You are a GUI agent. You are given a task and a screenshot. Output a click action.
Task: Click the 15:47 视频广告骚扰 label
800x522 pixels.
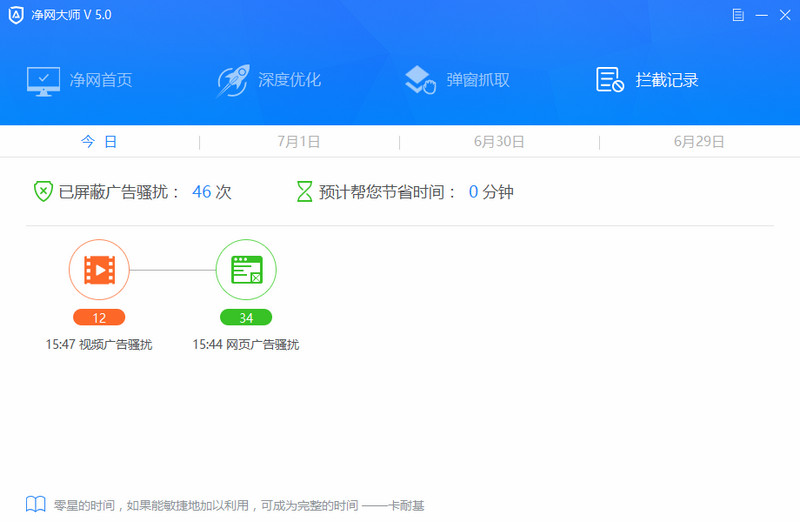(x=99, y=345)
